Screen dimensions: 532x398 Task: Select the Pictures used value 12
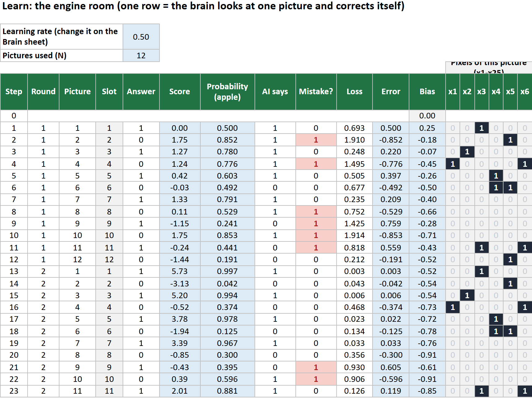click(141, 55)
